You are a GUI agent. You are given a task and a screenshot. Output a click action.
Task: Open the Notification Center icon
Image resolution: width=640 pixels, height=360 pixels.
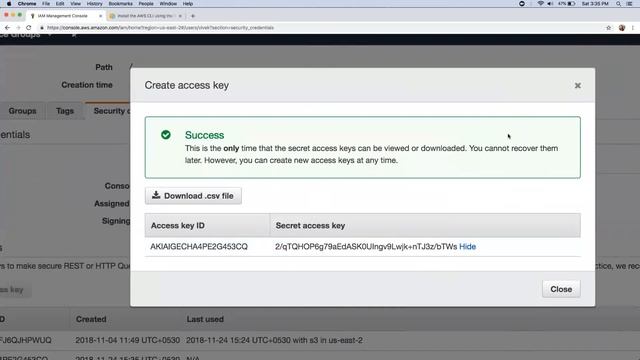point(629,4)
